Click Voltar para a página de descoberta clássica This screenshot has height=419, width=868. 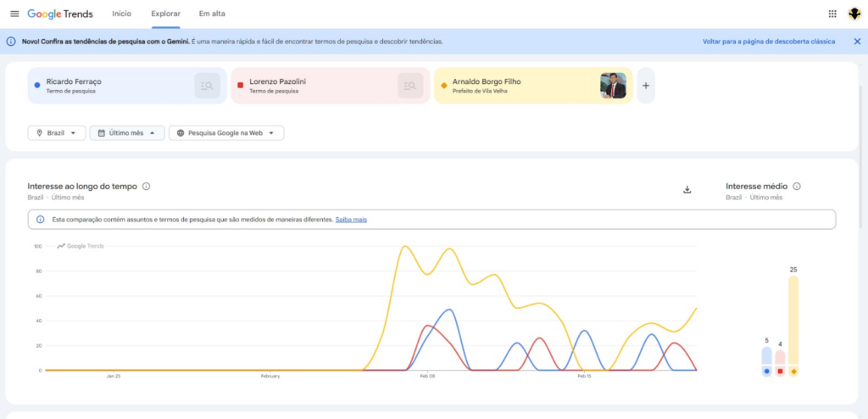(768, 42)
